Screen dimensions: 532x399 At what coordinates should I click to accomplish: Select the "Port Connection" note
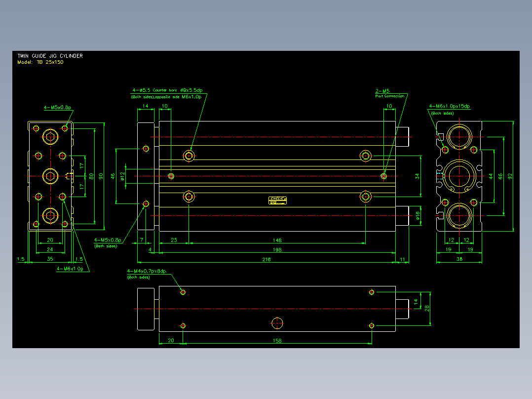click(390, 96)
